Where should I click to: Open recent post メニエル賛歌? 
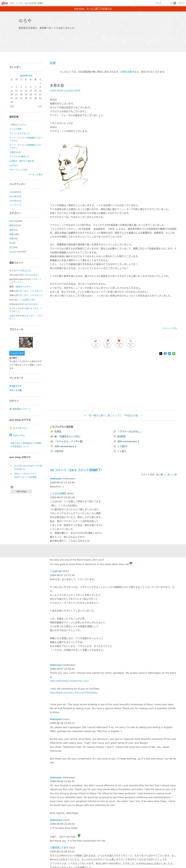15,129
